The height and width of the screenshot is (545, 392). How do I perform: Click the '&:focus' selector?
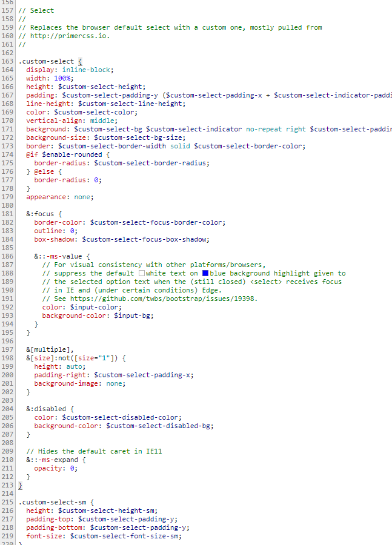40,214
